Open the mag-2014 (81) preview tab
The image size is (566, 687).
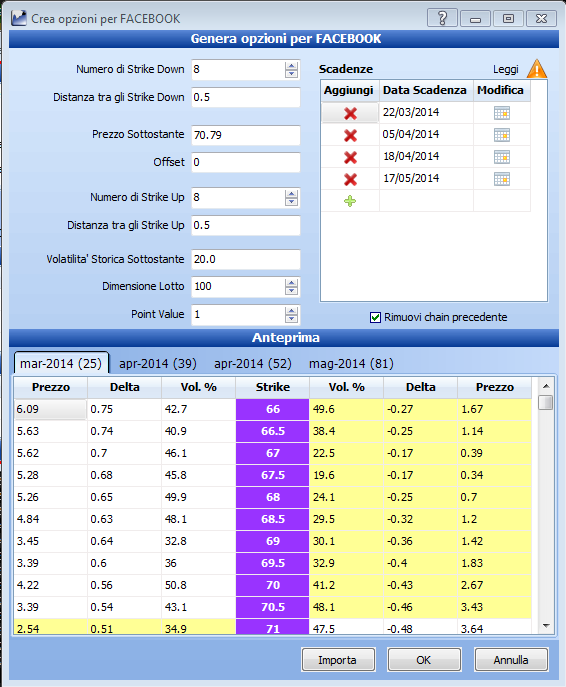pos(351,364)
